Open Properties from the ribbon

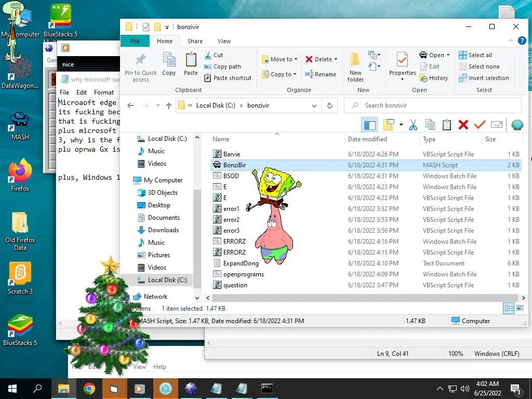pyautogui.click(x=403, y=66)
